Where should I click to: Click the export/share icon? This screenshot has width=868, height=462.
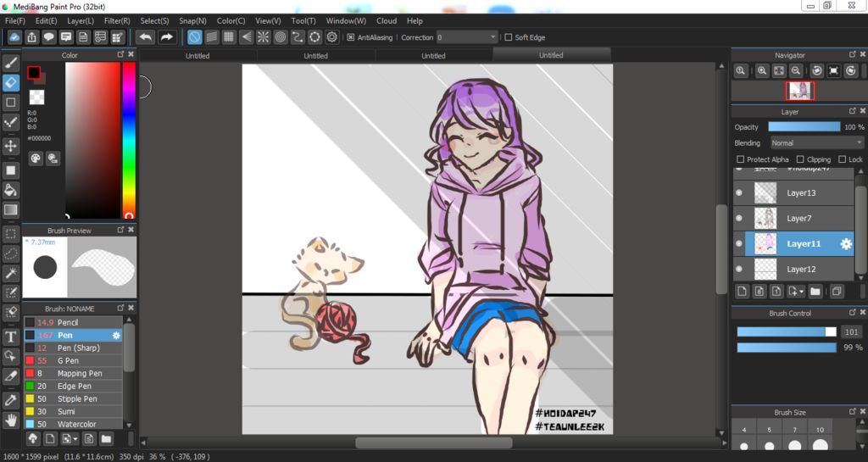click(x=31, y=37)
